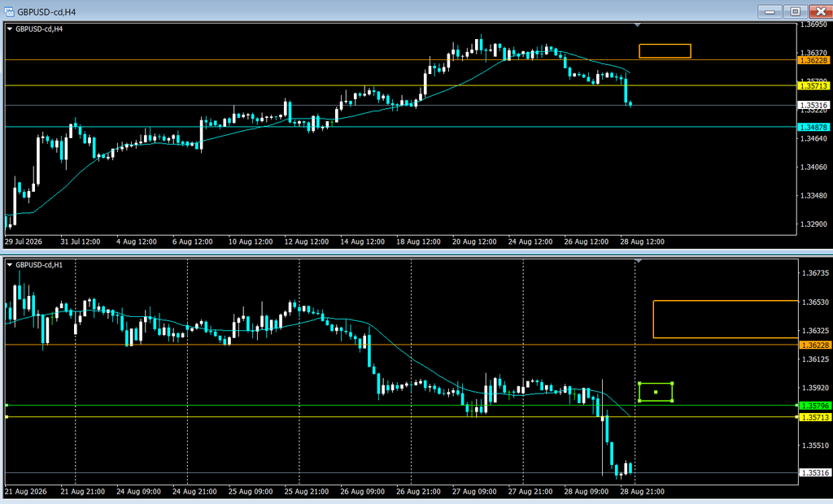Click the white 1.35316 current price label on H4

click(813, 105)
